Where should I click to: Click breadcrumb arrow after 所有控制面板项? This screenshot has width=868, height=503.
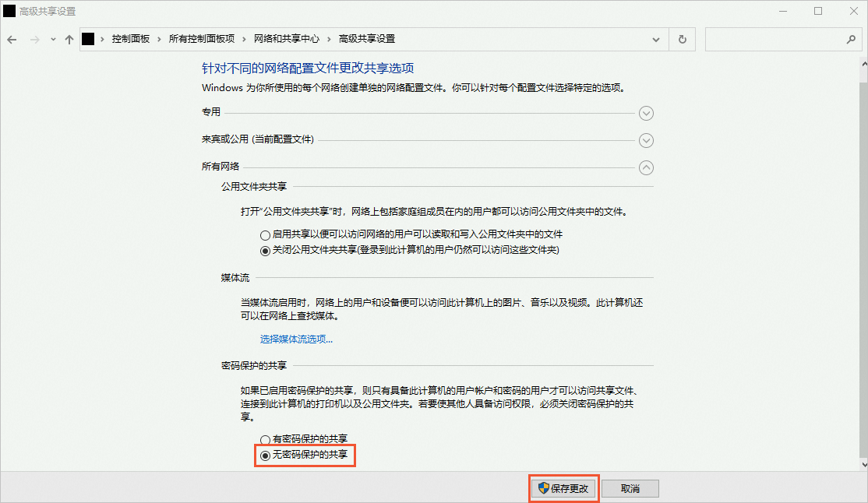(x=244, y=39)
